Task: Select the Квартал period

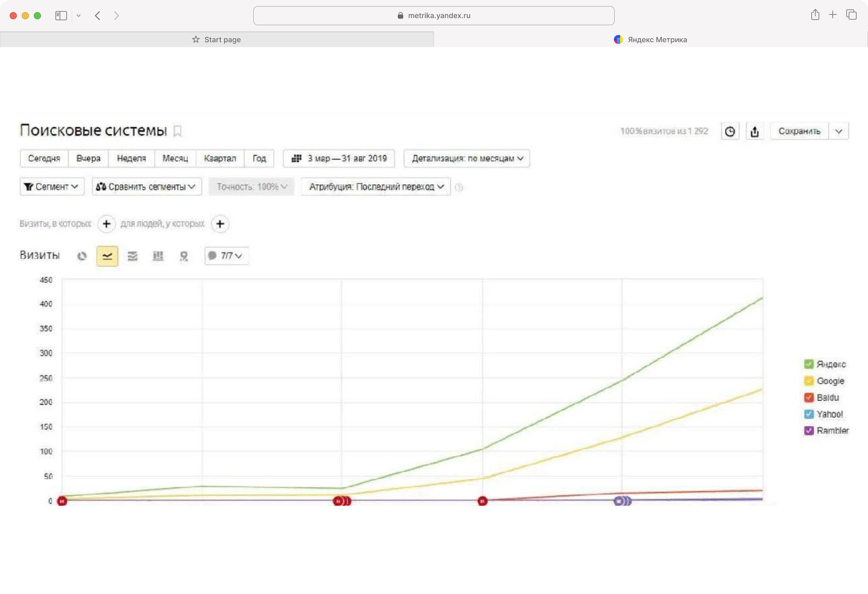Action: click(x=220, y=158)
